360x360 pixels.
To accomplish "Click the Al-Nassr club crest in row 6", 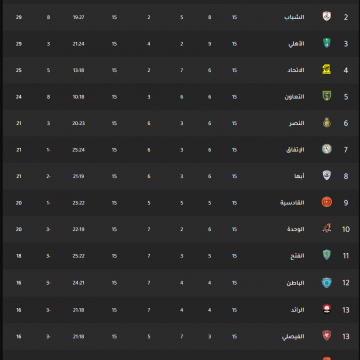I will 327,123.
